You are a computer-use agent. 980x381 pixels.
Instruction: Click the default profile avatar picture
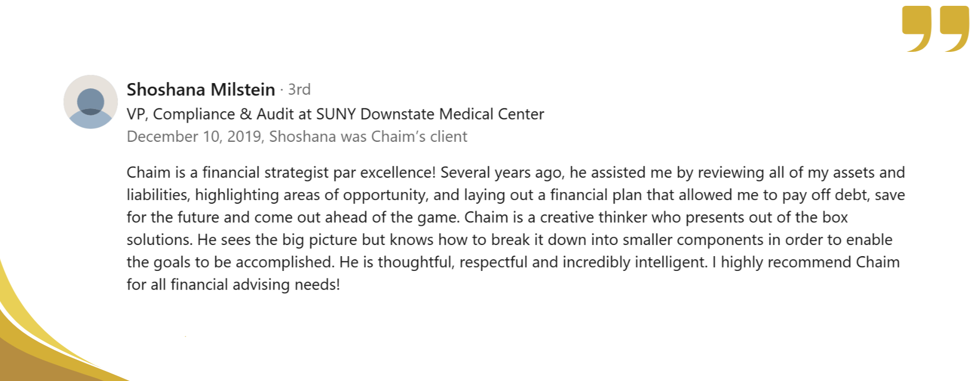[91, 102]
